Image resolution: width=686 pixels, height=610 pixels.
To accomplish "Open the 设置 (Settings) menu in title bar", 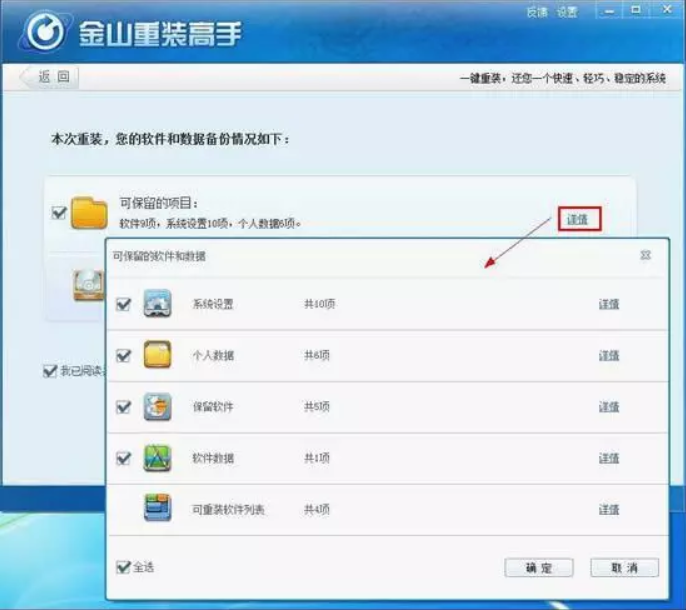I will (568, 12).
